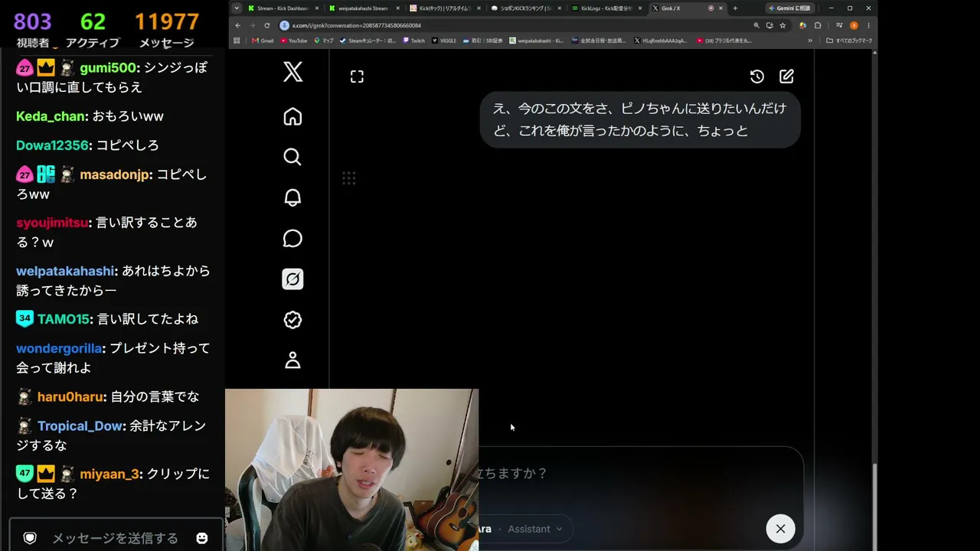The width and height of the screenshot is (980, 551).
Task: Open a new browser tab with plus
Action: [x=735, y=8]
